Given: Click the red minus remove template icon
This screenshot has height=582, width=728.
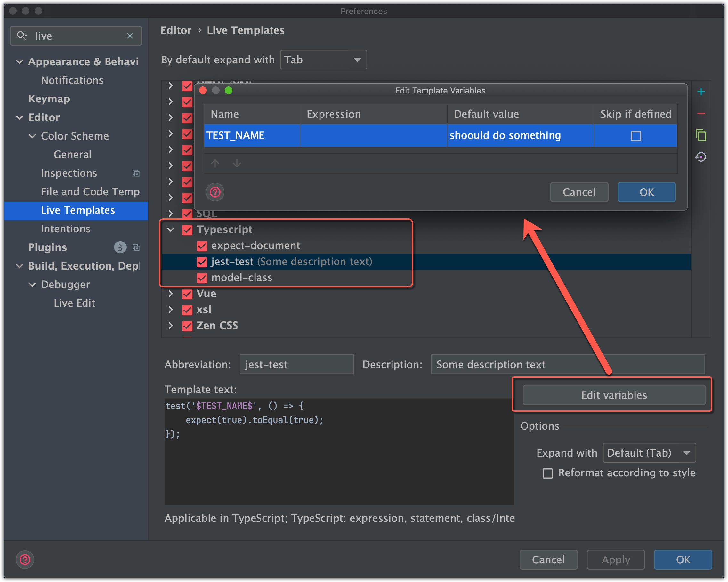Looking at the screenshot, I should pyautogui.click(x=701, y=113).
